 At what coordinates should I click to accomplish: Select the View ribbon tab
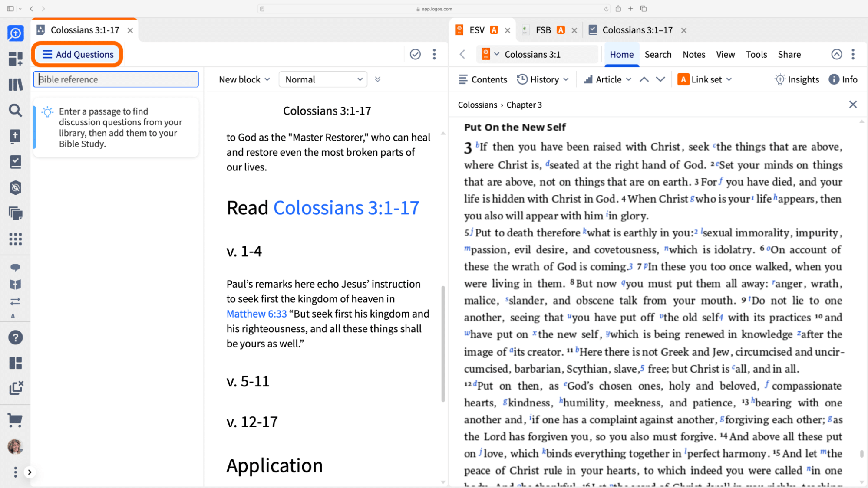point(725,54)
